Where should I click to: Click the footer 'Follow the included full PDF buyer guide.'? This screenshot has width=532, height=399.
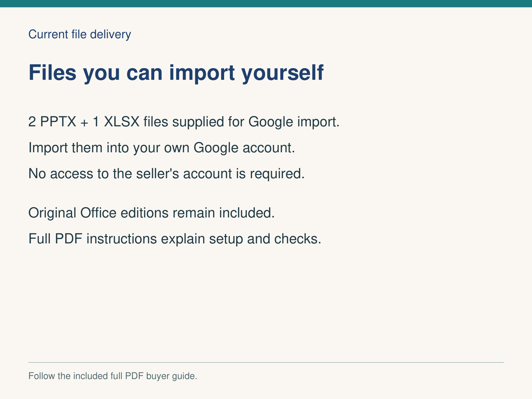(x=113, y=376)
